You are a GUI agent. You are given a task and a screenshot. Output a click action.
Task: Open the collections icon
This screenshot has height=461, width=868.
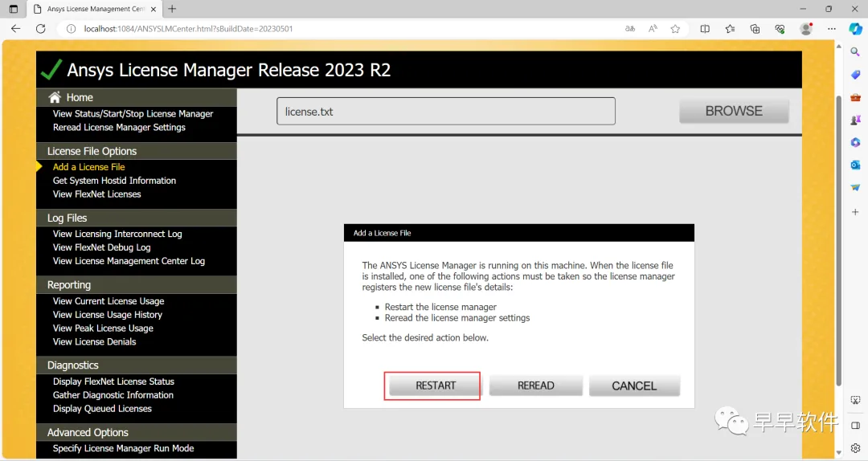click(x=755, y=29)
